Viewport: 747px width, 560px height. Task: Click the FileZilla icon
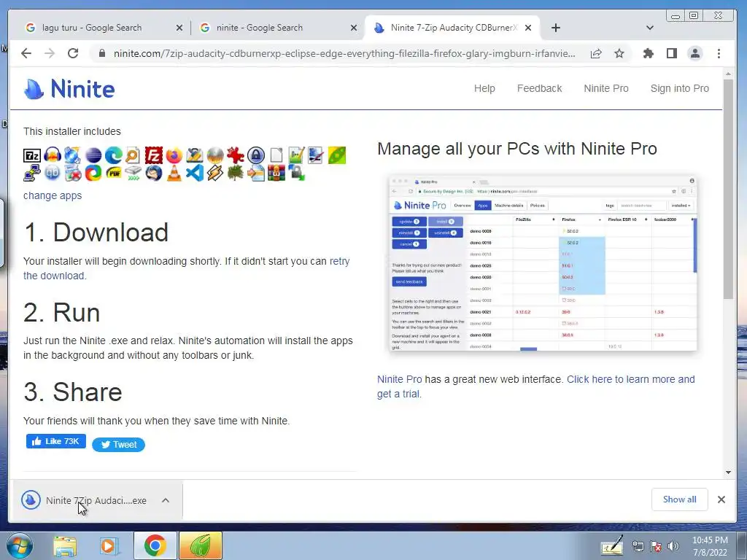154,155
